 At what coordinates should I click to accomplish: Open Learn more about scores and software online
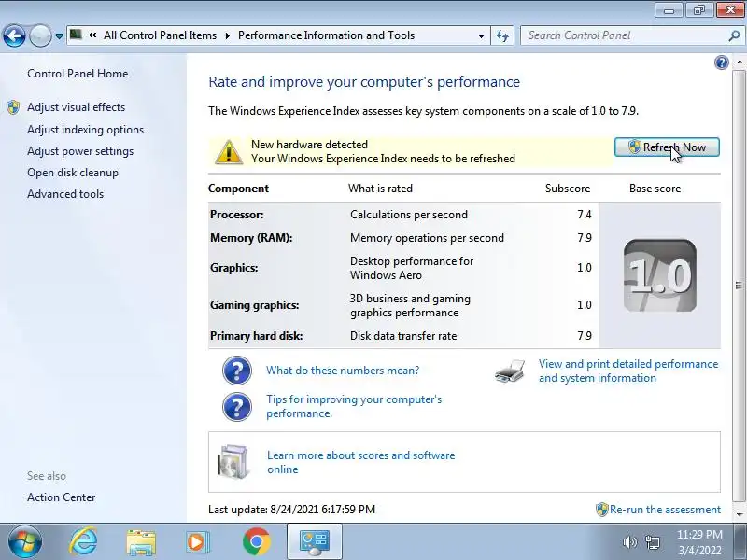(x=360, y=462)
